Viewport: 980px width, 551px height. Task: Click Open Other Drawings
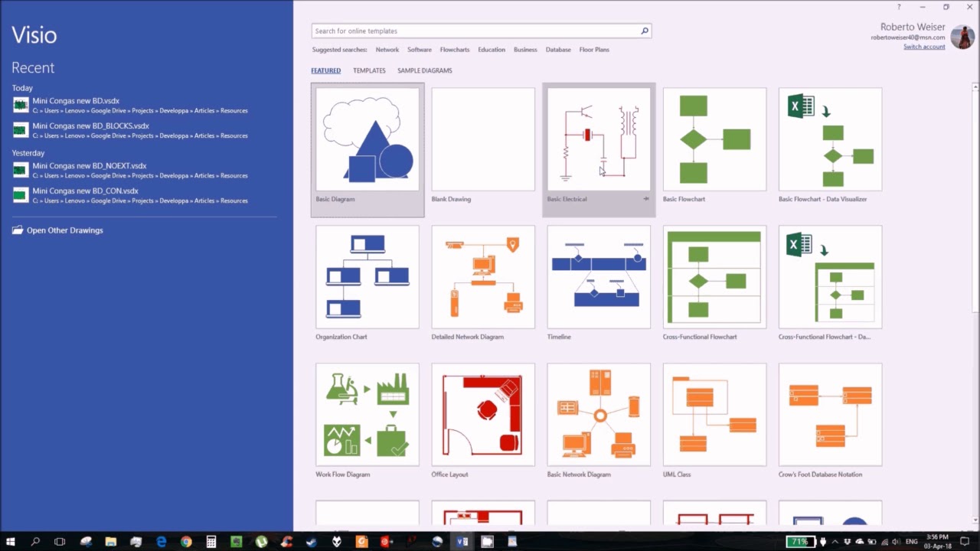[x=65, y=230]
